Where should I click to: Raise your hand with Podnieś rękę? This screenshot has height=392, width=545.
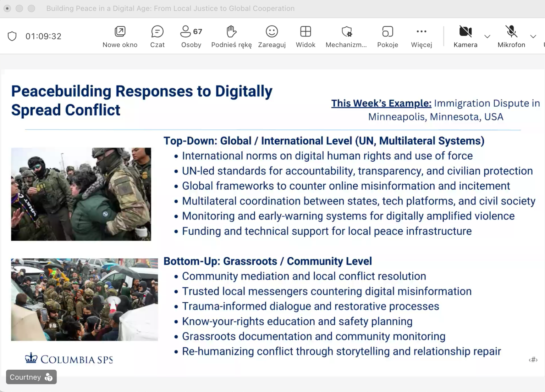(231, 35)
